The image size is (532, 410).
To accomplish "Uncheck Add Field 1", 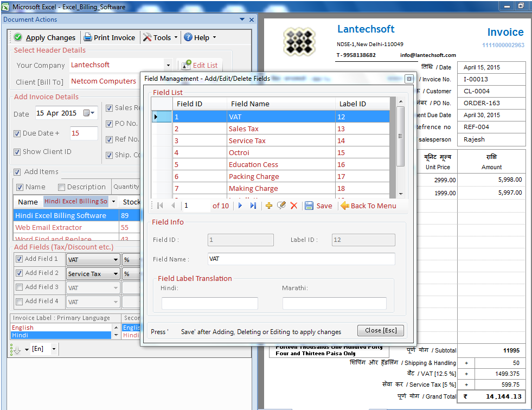I will [x=20, y=259].
